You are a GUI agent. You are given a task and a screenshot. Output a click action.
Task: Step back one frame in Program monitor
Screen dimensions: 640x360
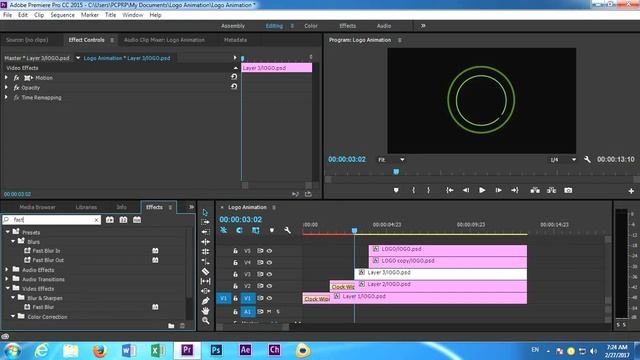[x=466, y=190]
